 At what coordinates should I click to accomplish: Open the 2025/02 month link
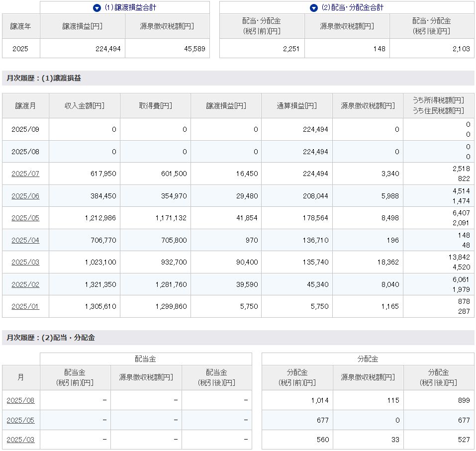(25, 284)
